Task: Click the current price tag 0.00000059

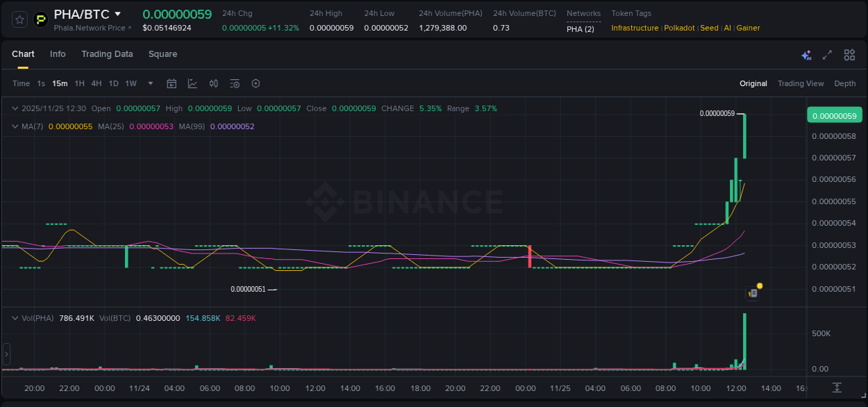Action: pyautogui.click(x=834, y=115)
